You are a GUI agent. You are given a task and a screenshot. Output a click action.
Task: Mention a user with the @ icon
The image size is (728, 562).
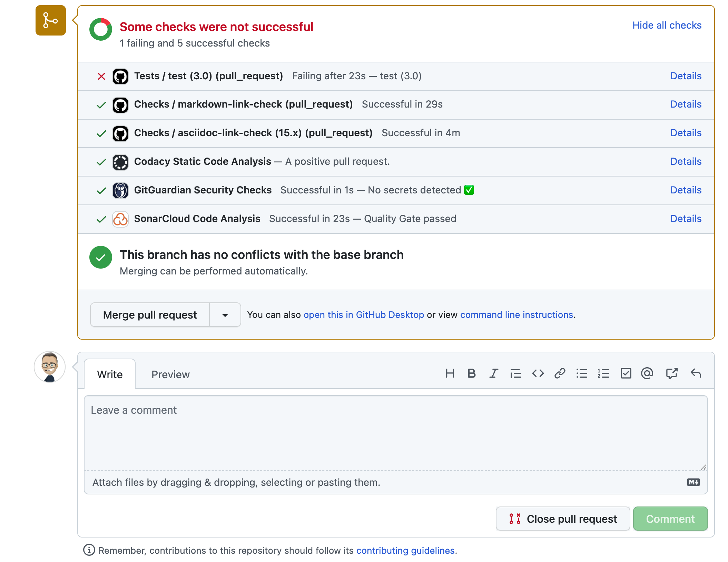647,373
